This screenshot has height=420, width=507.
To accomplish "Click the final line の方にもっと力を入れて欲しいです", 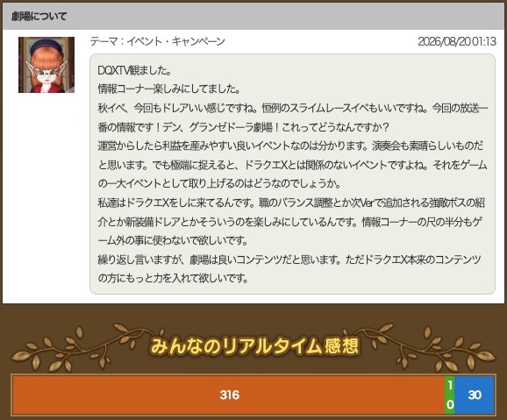I will tap(173, 278).
